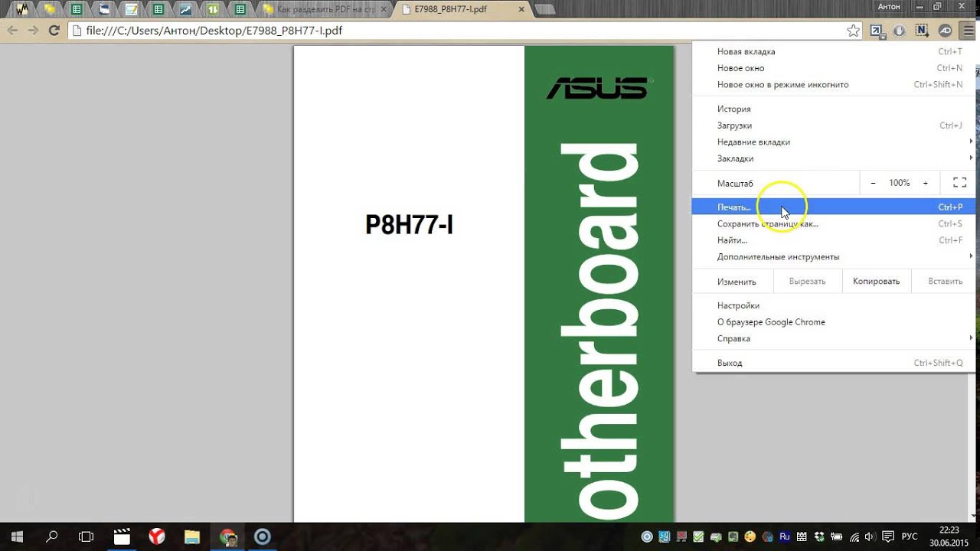This screenshot has width=980, height=551.
Task: Choose Сохранить страницу как...
Action: coord(834,223)
